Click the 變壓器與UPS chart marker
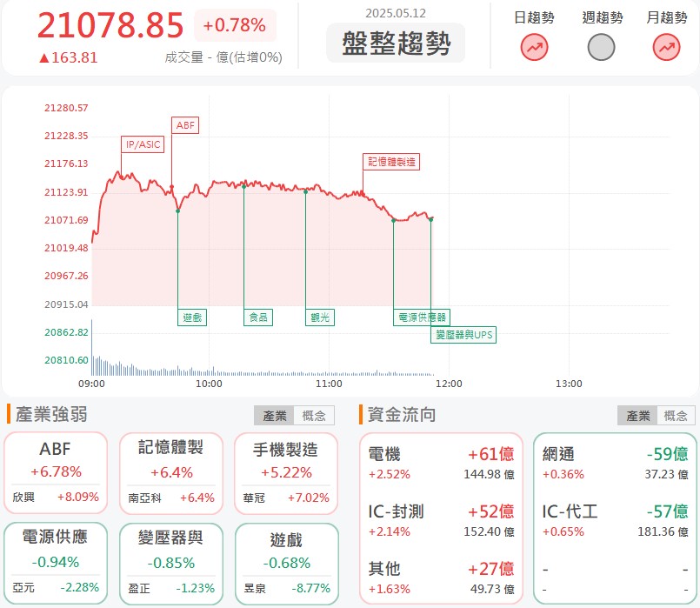 pos(463,335)
